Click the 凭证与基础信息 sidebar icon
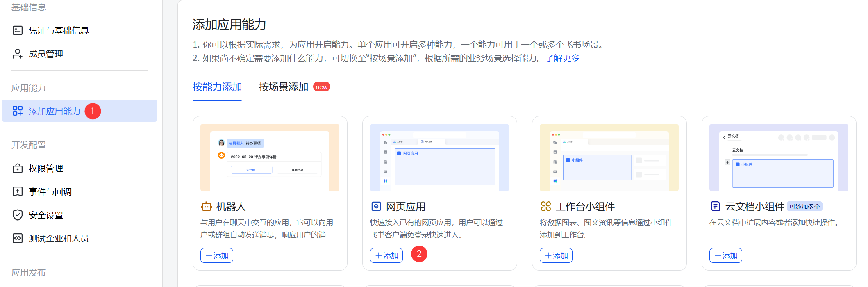The width and height of the screenshot is (868, 287). [18, 30]
